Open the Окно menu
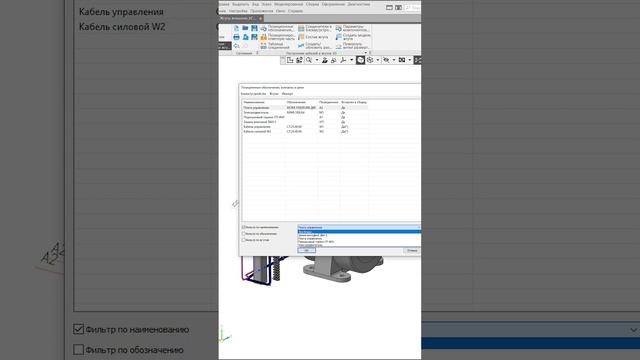This screenshot has height=360, width=640. pyautogui.click(x=280, y=11)
